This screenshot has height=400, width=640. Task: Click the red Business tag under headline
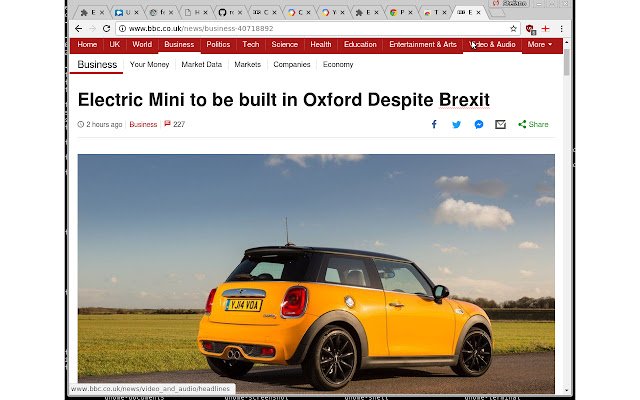pyautogui.click(x=143, y=124)
